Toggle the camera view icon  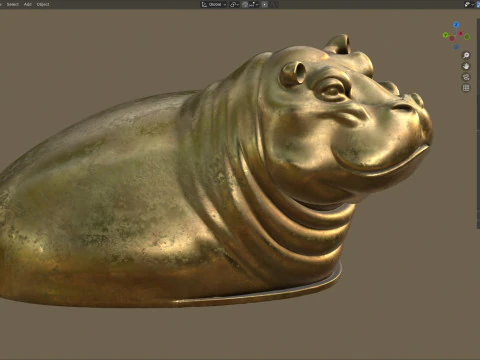pos(466,77)
